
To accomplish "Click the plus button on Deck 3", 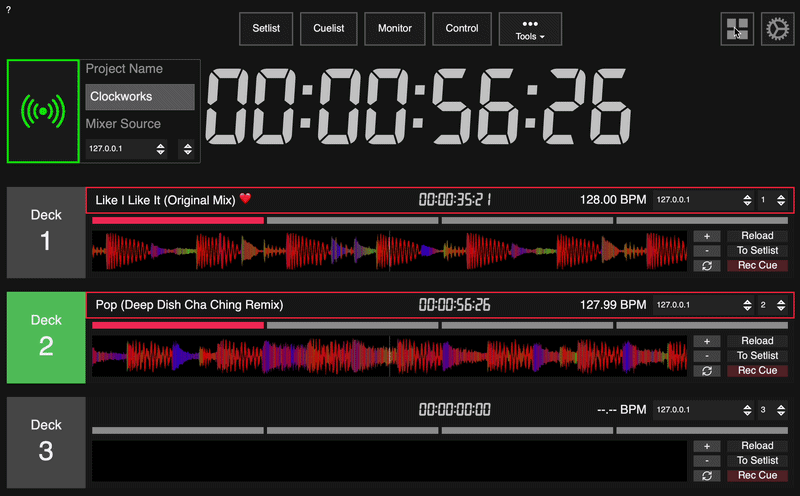I will [707, 446].
